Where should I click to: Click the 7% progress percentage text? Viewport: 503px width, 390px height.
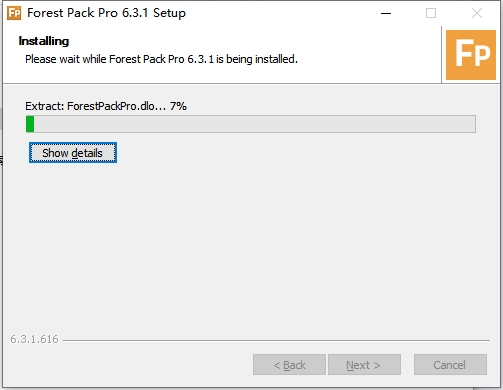[x=178, y=106]
